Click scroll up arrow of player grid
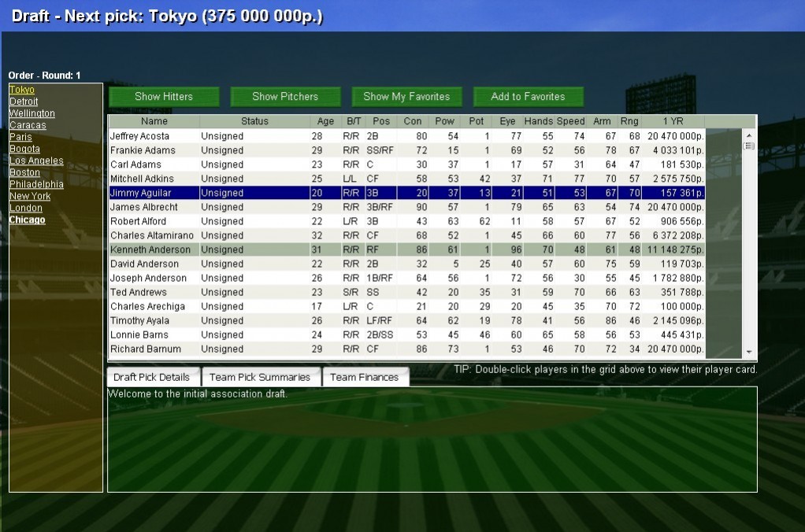805x532 pixels. point(749,135)
